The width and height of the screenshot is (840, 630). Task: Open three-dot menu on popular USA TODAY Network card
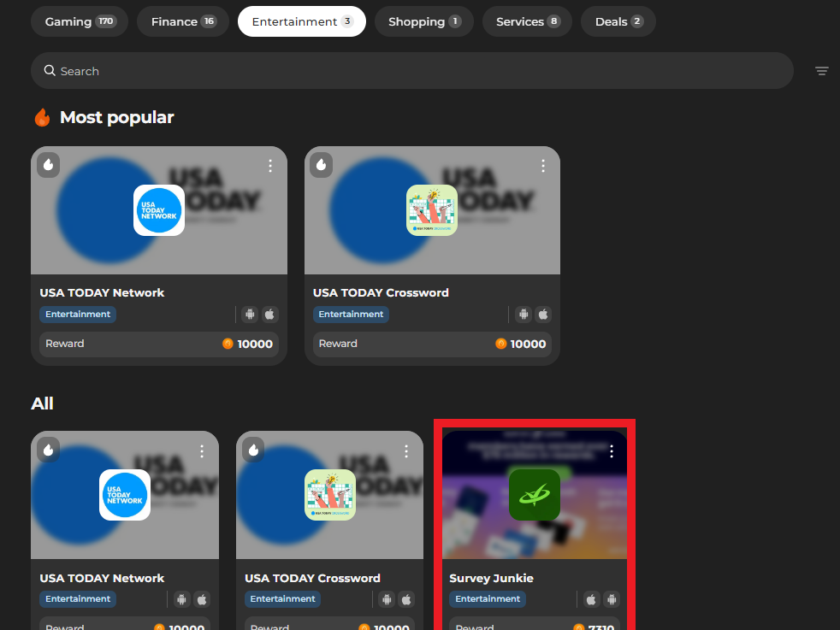pyautogui.click(x=270, y=166)
